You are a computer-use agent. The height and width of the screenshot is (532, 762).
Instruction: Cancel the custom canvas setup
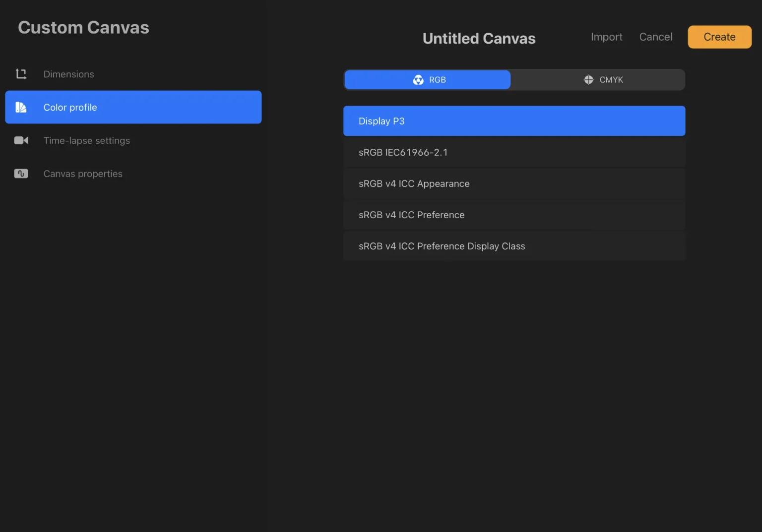coord(655,37)
